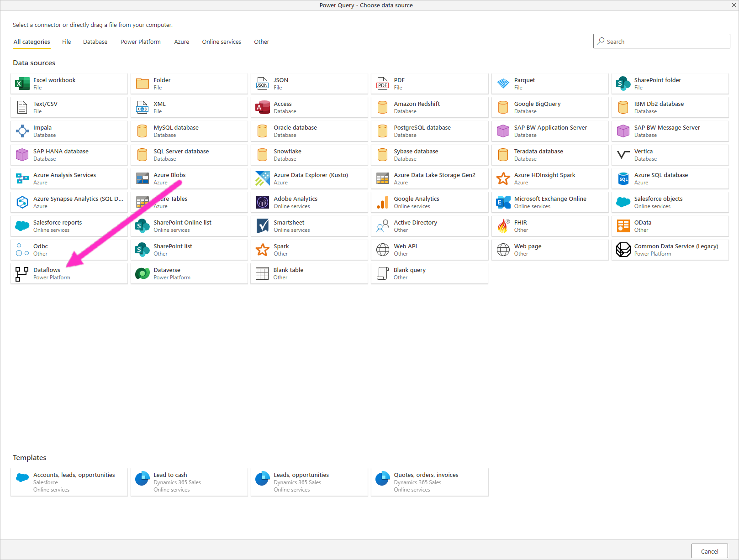Select the Azure Data Lake Storage Gen2 icon

(x=383, y=178)
